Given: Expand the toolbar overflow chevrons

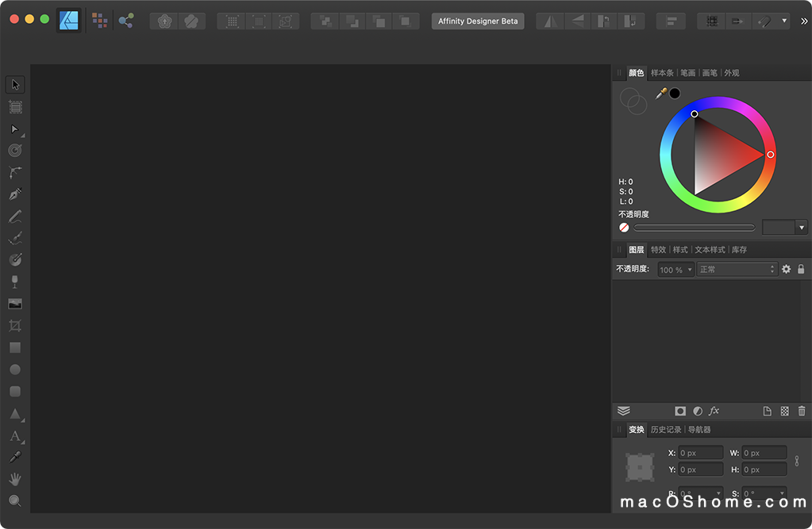Looking at the screenshot, I should (803, 21).
